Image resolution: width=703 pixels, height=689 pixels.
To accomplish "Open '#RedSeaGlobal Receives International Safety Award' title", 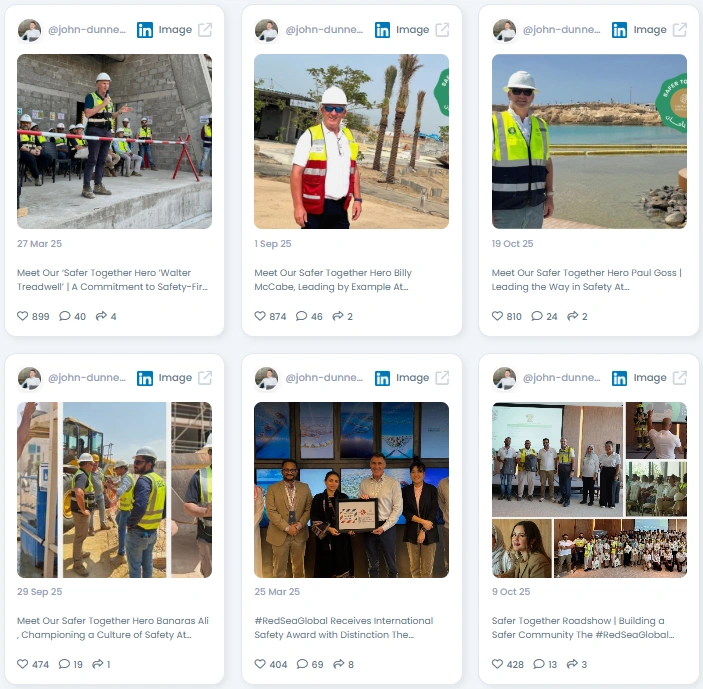I will coord(343,628).
